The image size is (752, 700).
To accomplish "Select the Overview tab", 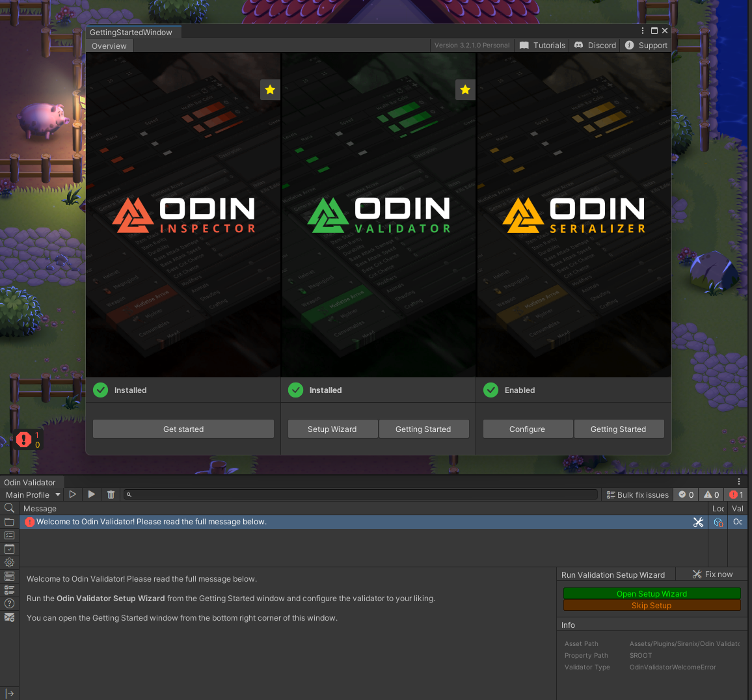I will pos(109,46).
